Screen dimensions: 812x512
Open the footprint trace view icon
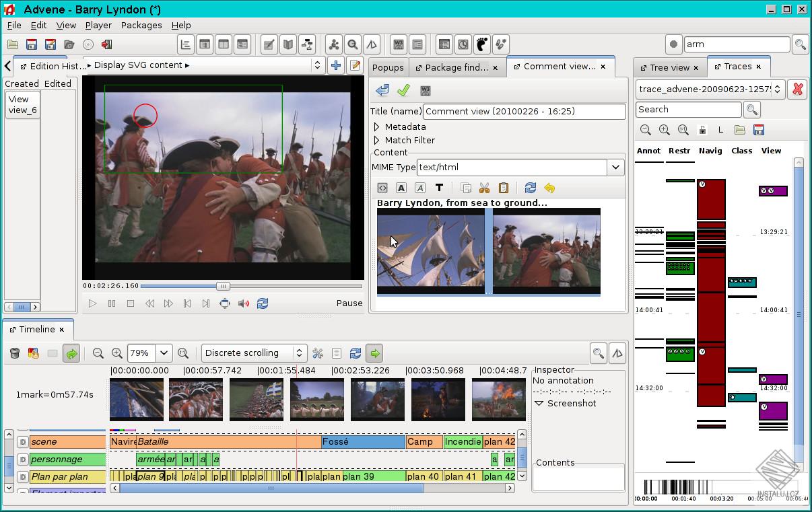tap(482, 44)
